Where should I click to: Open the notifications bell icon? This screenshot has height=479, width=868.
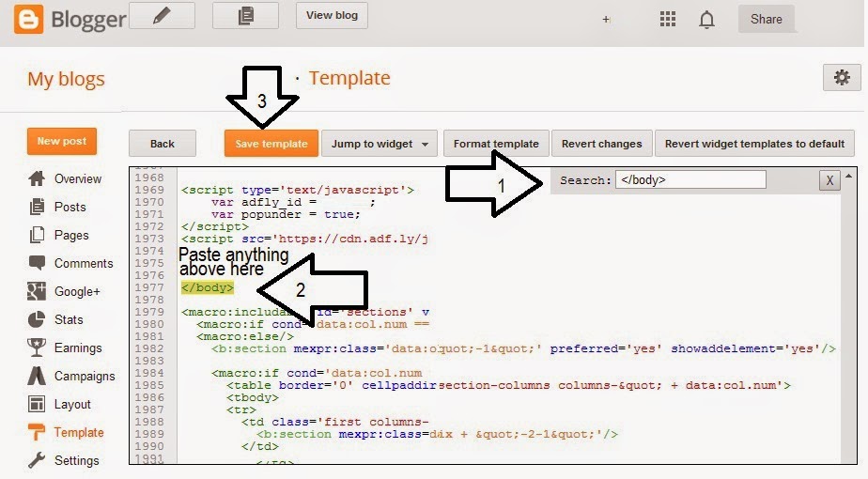point(706,20)
